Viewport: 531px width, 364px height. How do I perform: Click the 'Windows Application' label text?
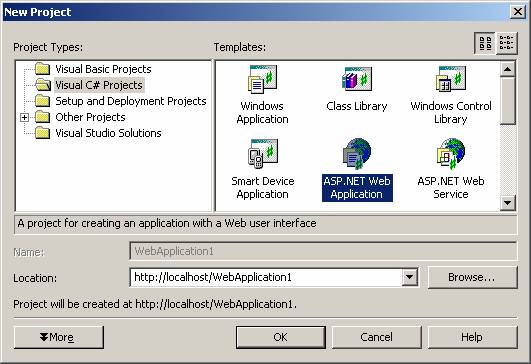pos(262,113)
